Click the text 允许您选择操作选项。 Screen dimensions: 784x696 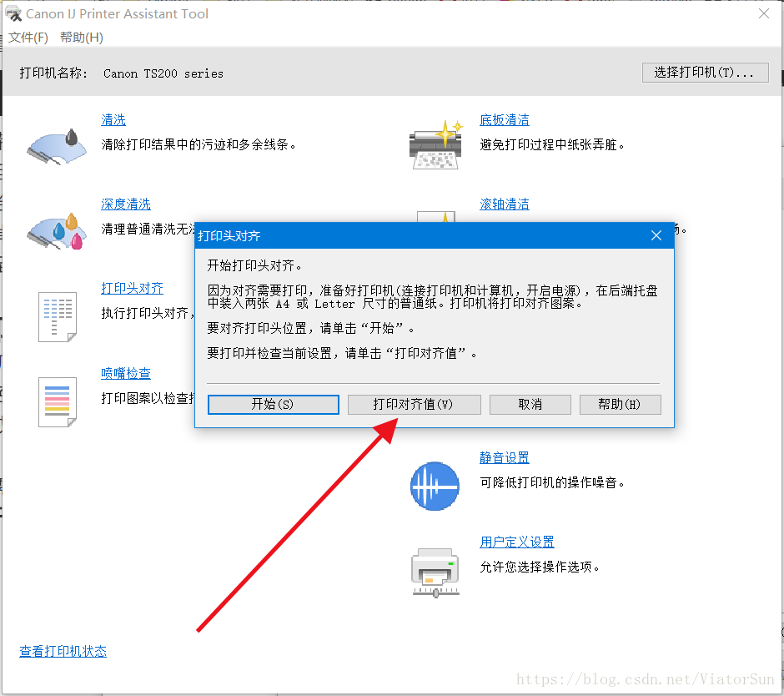540,567
